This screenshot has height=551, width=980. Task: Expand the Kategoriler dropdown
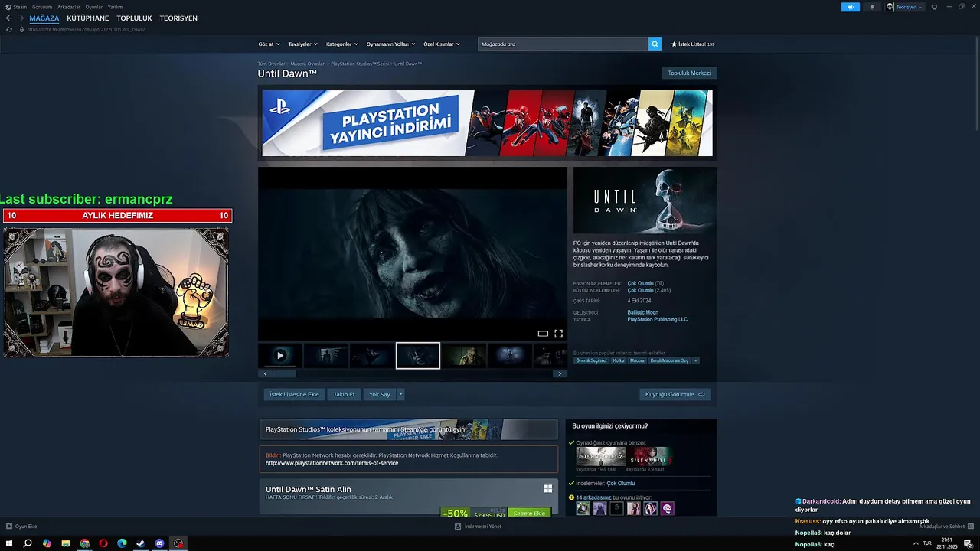coord(341,44)
